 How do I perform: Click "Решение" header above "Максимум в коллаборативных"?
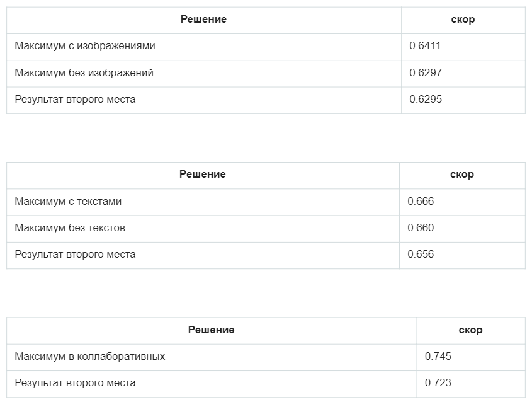click(211, 330)
